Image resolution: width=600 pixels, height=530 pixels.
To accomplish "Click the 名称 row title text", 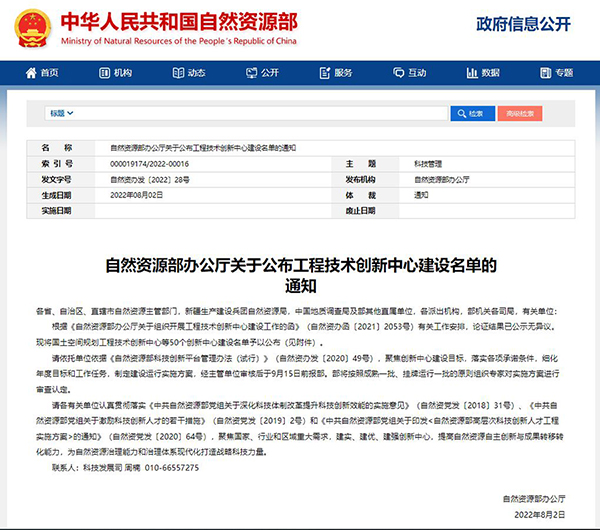I will click(x=203, y=148).
